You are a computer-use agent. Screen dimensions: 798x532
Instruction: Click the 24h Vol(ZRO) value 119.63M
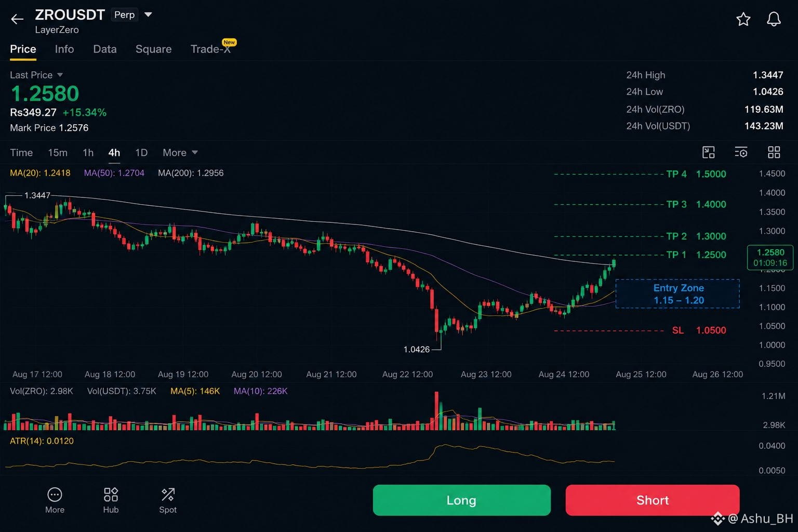764,109
